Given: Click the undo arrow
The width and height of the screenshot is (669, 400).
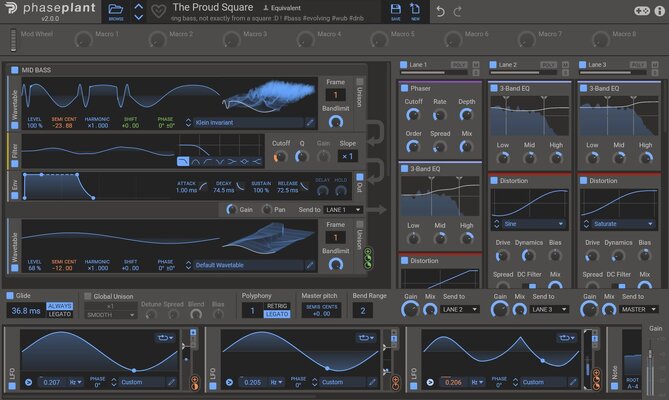Looking at the screenshot, I should click(440, 12).
